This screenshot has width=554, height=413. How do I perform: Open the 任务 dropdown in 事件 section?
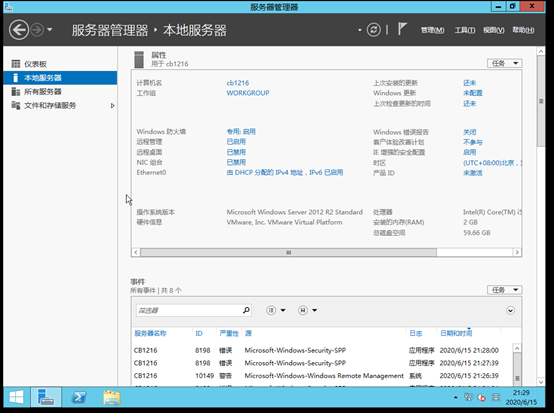point(504,290)
